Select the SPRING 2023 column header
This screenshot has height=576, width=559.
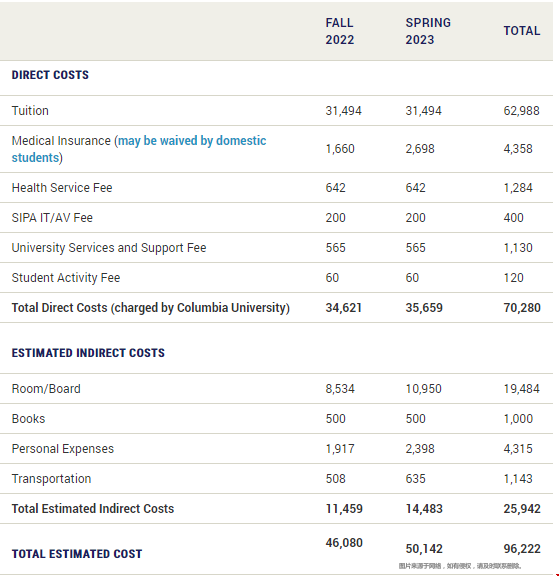click(x=428, y=31)
